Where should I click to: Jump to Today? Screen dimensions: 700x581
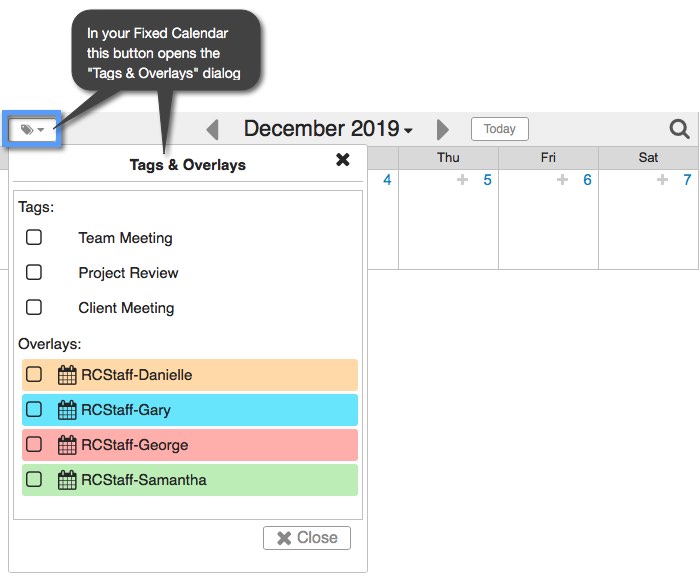[x=500, y=129]
